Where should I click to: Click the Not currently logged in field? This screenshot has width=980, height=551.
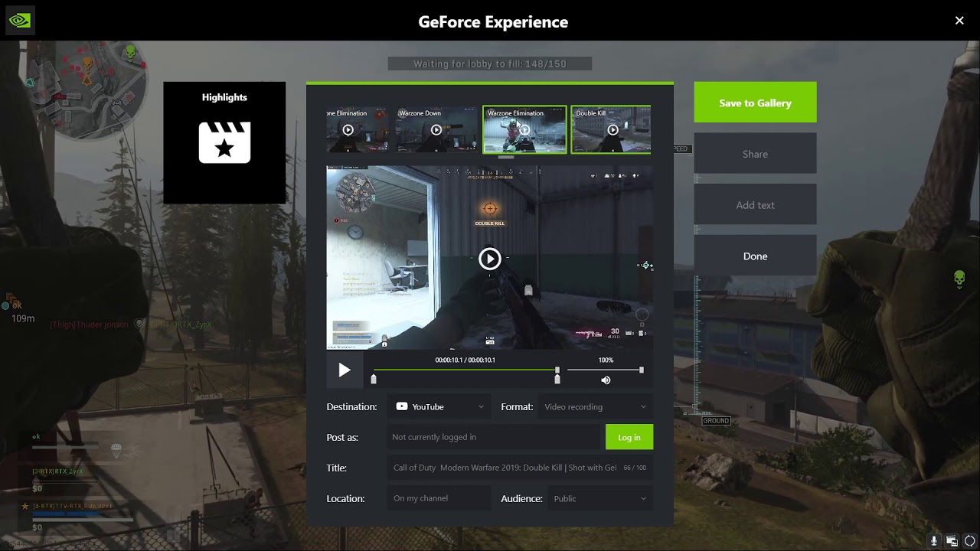click(495, 437)
